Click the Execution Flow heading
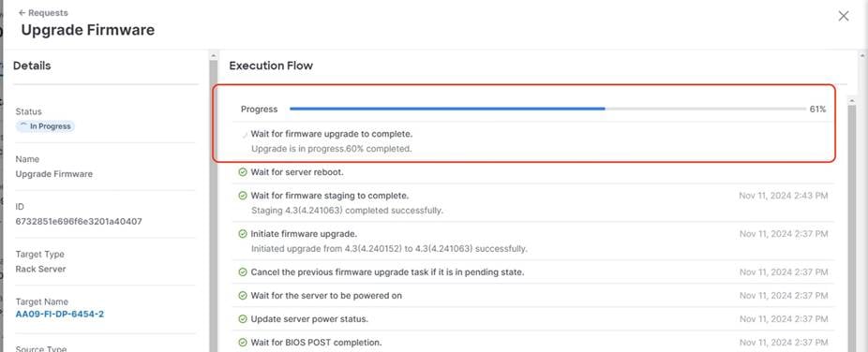 [271, 66]
